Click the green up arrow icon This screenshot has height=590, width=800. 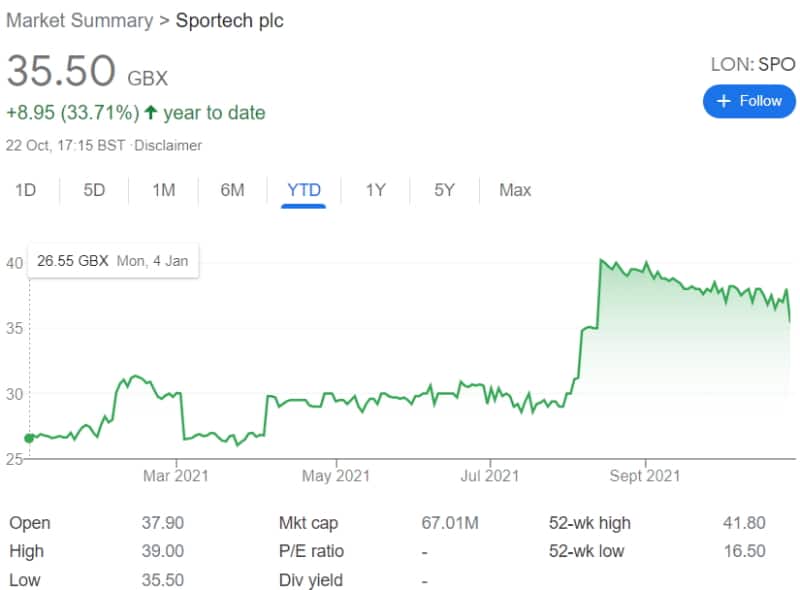[x=151, y=112]
